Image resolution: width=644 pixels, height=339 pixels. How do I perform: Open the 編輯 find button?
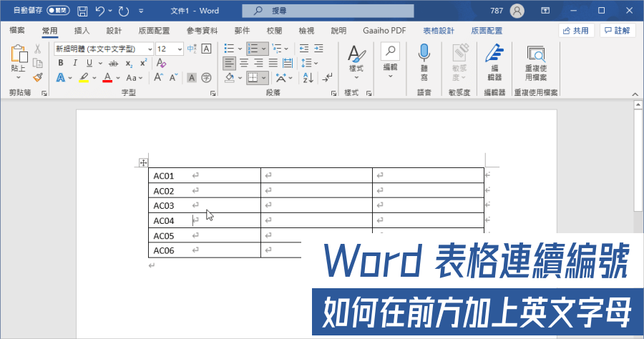(x=390, y=59)
